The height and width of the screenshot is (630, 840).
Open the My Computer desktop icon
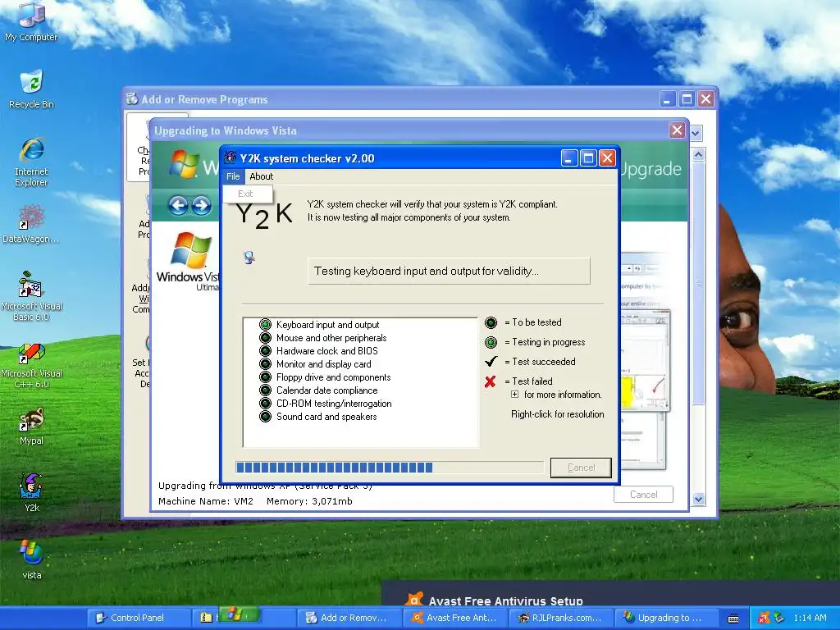pos(31,21)
